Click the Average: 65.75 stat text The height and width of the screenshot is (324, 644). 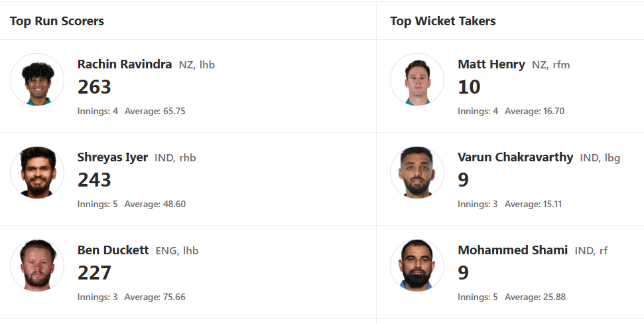tap(155, 111)
